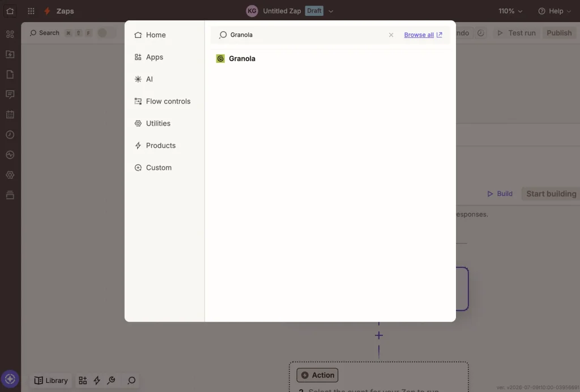Open the document icon in left sidebar

tap(10, 74)
